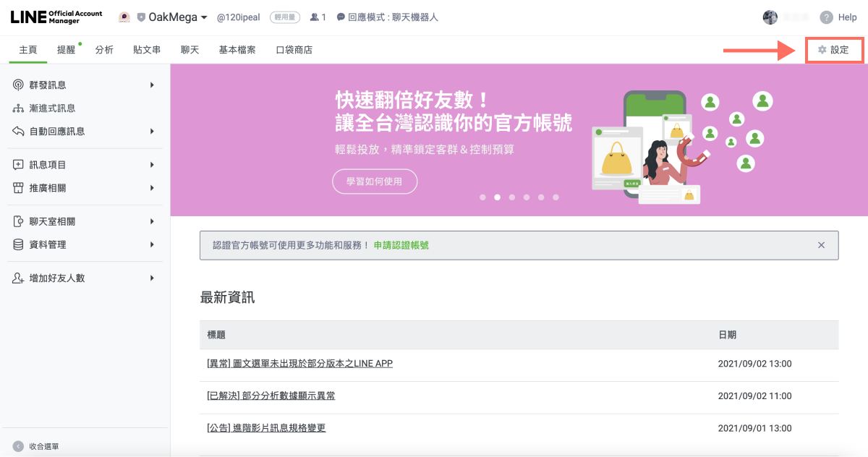
Task: Click the friends count person icon
Action: click(x=314, y=17)
